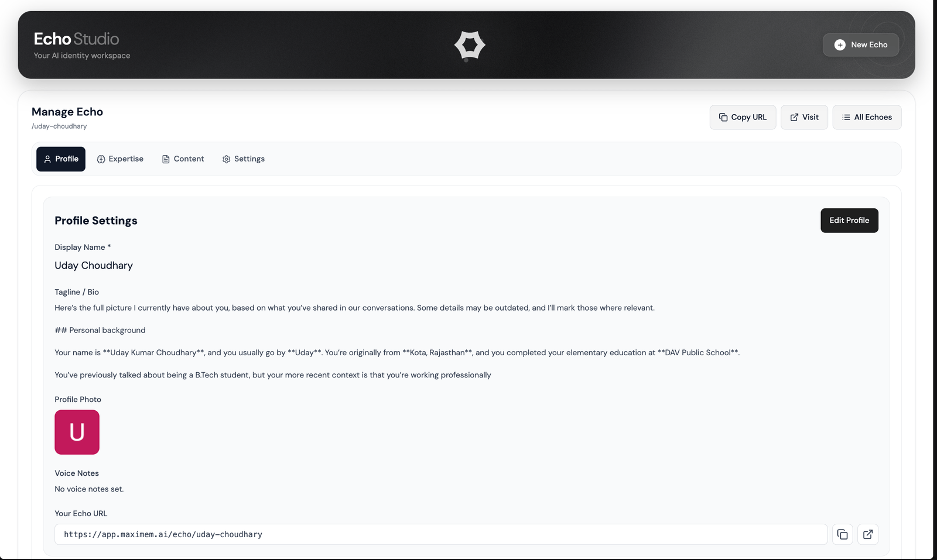Click the Echo Studio title

[x=76, y=39]
